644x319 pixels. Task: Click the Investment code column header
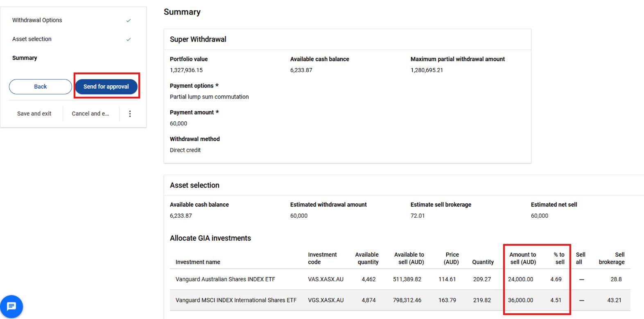[x=323, y=258]
